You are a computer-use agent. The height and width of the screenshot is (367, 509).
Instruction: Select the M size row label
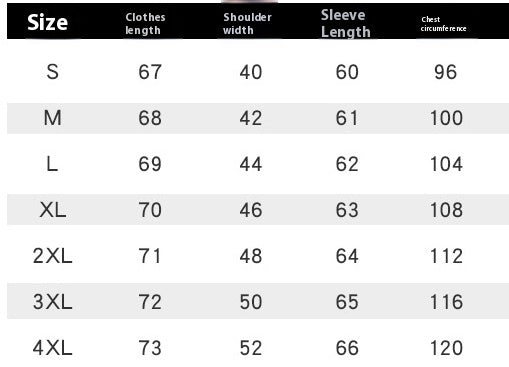pos(53,118)
